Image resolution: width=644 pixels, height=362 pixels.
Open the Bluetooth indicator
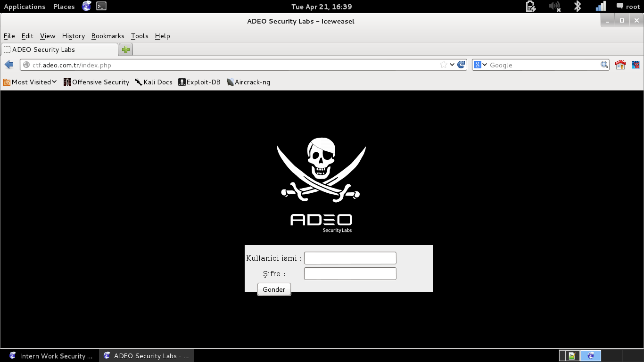578,6
